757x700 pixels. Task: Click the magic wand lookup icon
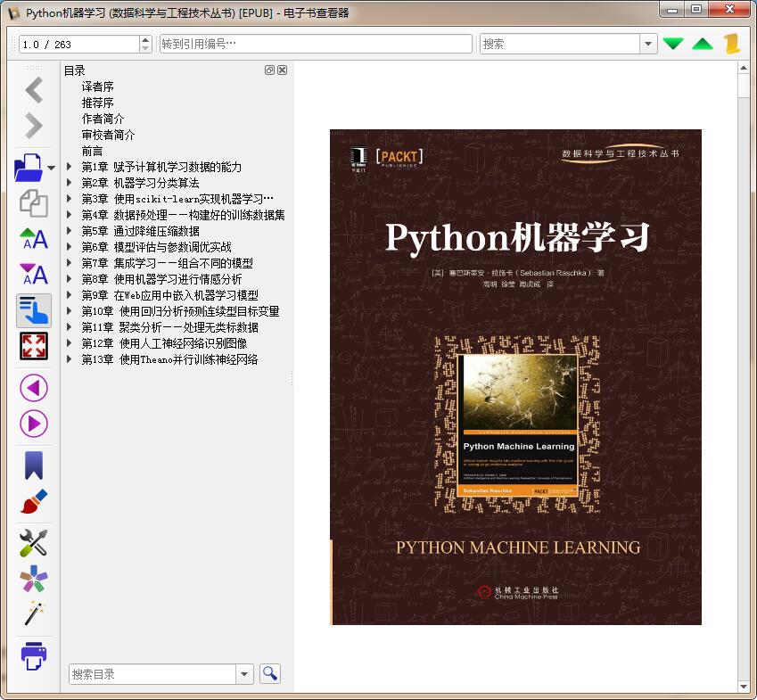33,614
